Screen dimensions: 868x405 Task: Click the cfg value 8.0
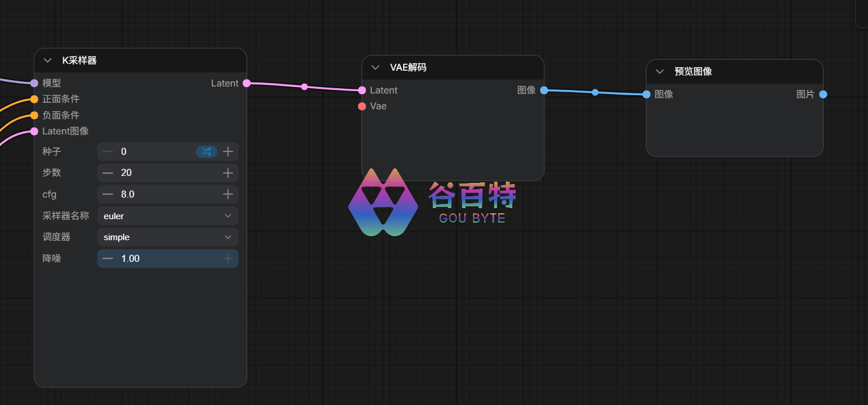[x=128, y=194]
